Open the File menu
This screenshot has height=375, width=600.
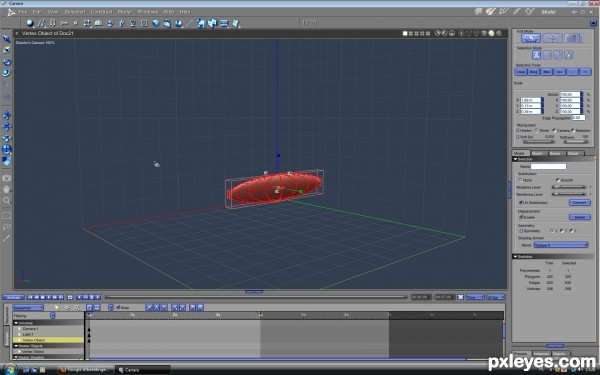click(x=23, y=12)
